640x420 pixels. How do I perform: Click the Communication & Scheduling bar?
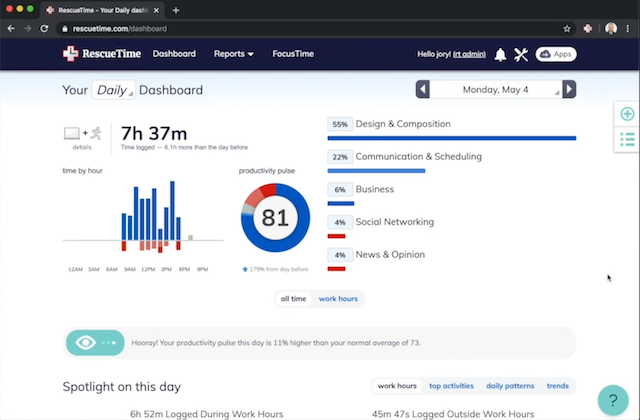click(376, 171)
